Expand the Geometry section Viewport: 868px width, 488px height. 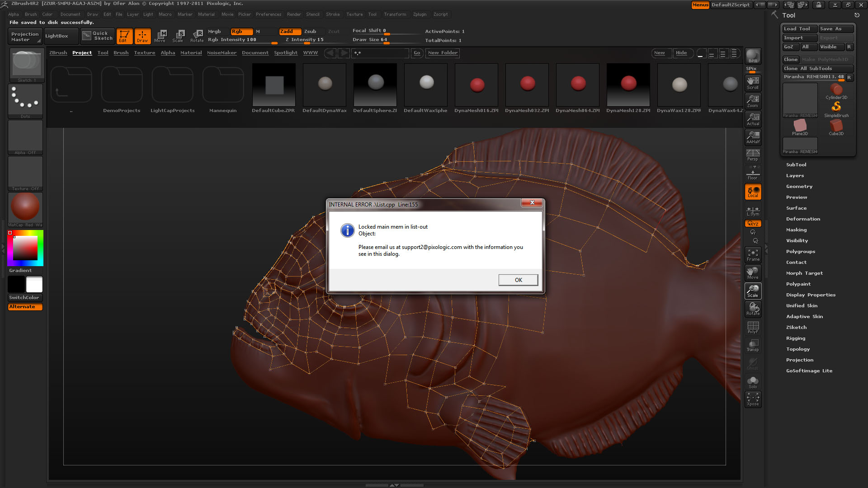799,187
